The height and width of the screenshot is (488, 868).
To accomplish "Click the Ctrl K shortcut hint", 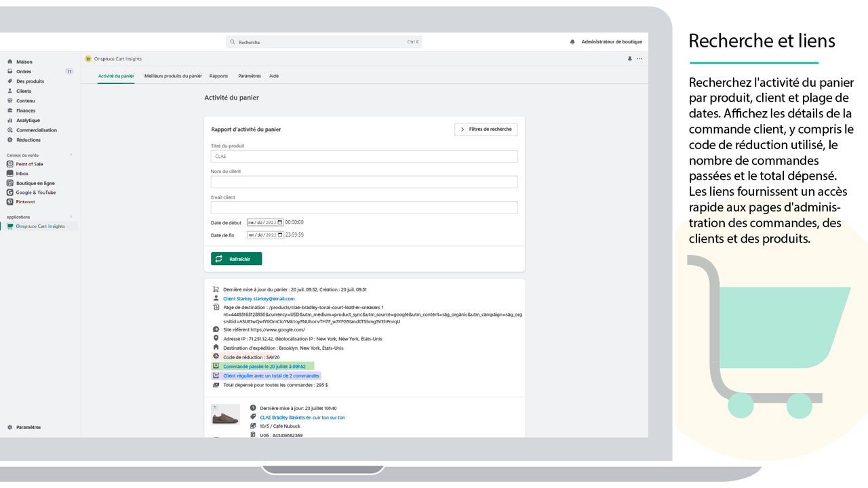I will [413, 42].
